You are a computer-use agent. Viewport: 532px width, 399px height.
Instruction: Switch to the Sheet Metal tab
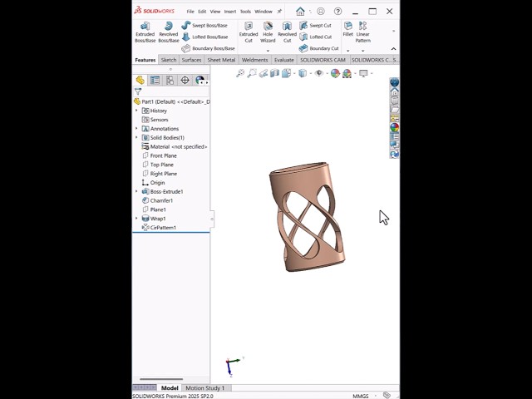(221, 60)
